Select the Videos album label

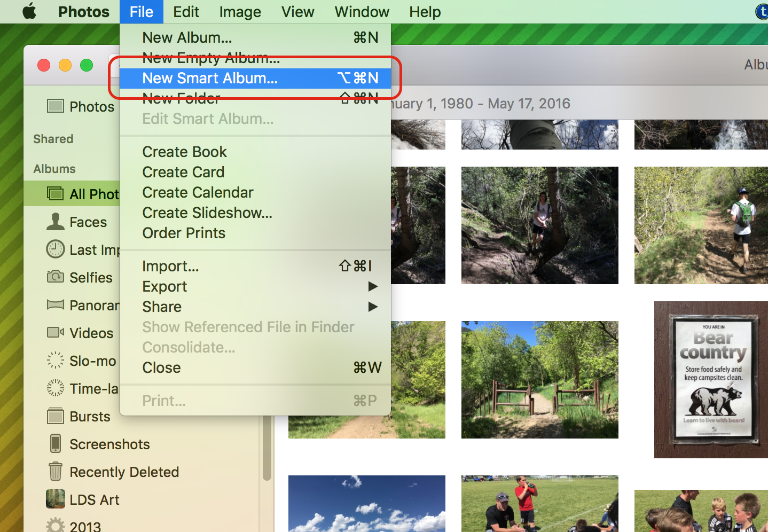[x=91, y=333]
